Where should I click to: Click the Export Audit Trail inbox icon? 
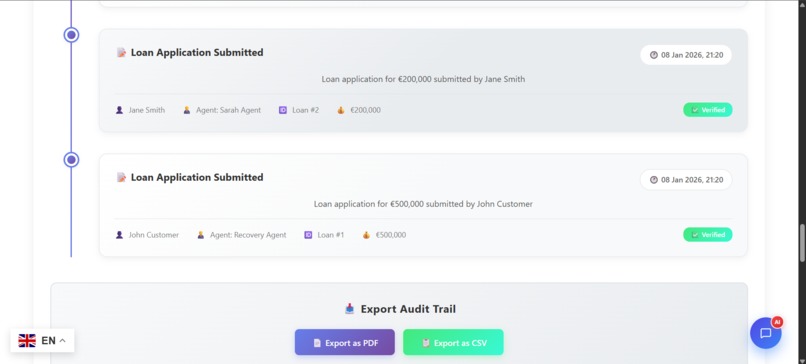[350, 309]
